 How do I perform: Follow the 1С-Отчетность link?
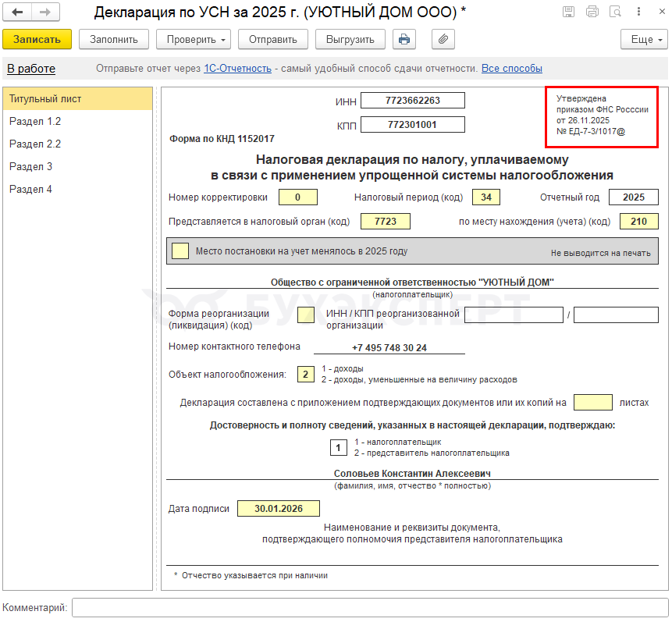[x=237, y=69]
